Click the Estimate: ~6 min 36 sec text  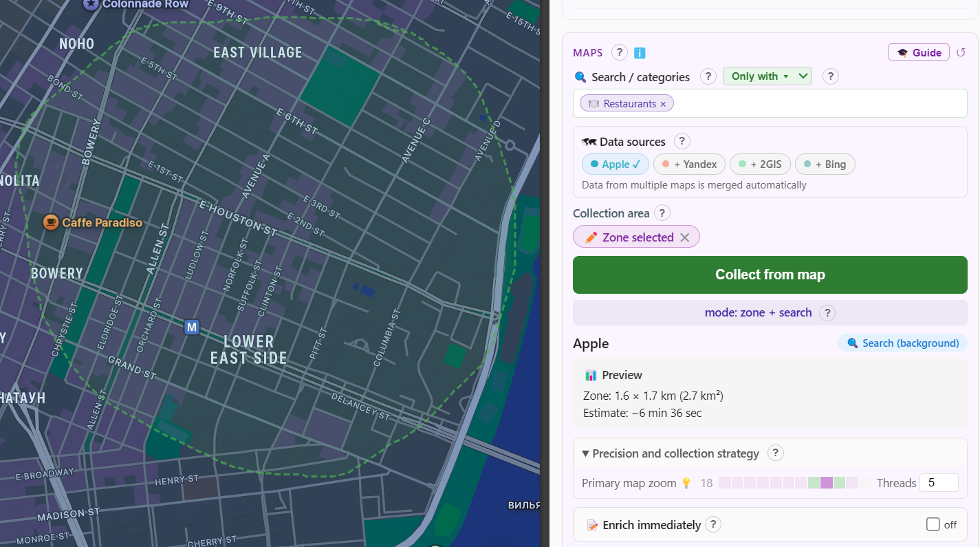tap(642, 413)
